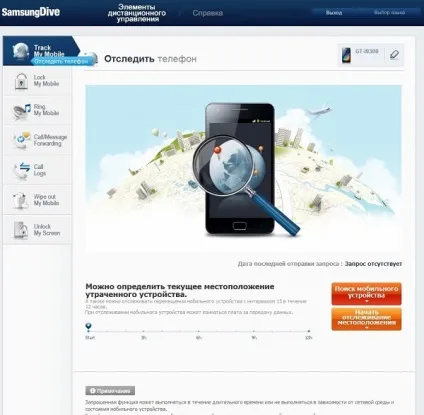Screen dimensions: 424x415
Task: Open the Call Logs section
Action: coord(37,170)
